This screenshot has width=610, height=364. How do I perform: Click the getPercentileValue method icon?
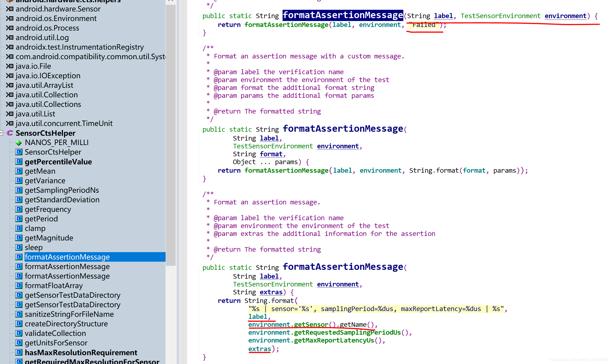[19, 162]
